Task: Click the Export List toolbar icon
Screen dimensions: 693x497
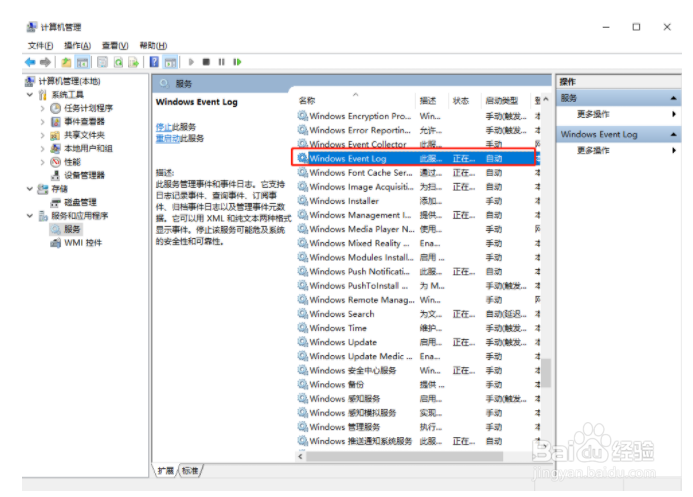Action: [x=133, y=62]
